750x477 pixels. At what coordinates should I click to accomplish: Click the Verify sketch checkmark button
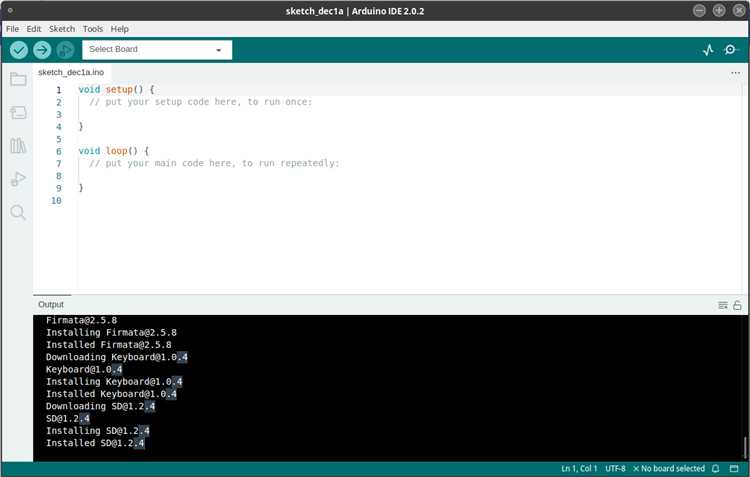[x=19, y=50]
